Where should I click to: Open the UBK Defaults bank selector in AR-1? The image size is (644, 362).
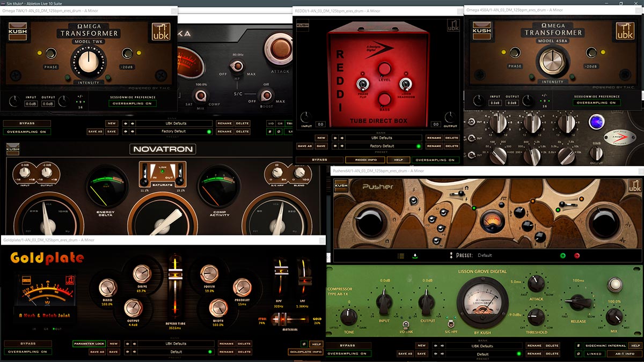point(485,346)
